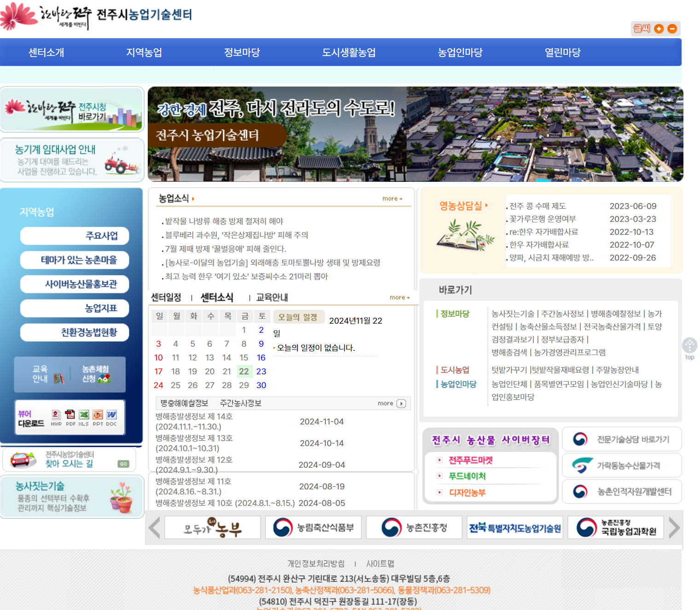This screenshot has height=610, width=700.
Task: Click 친환경농법현황 button
Action: (x=75, y=332)
